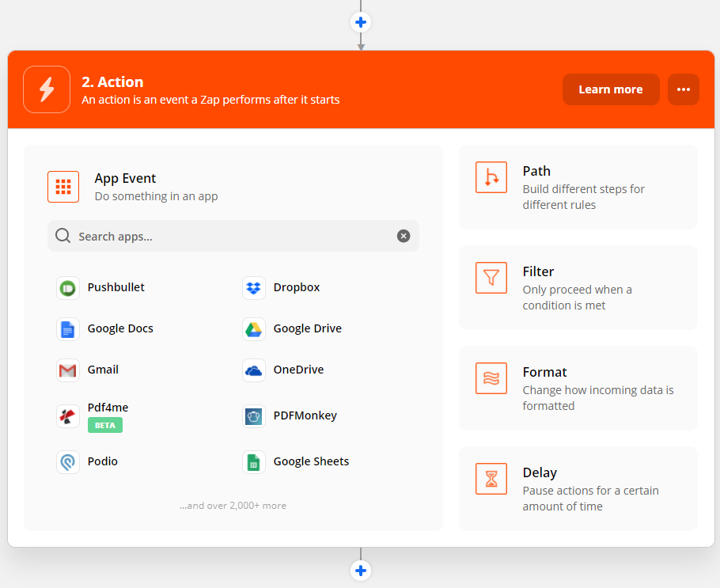Select the Pushbullet app icon
Screen dimensions: 720x588
[68, 287]
